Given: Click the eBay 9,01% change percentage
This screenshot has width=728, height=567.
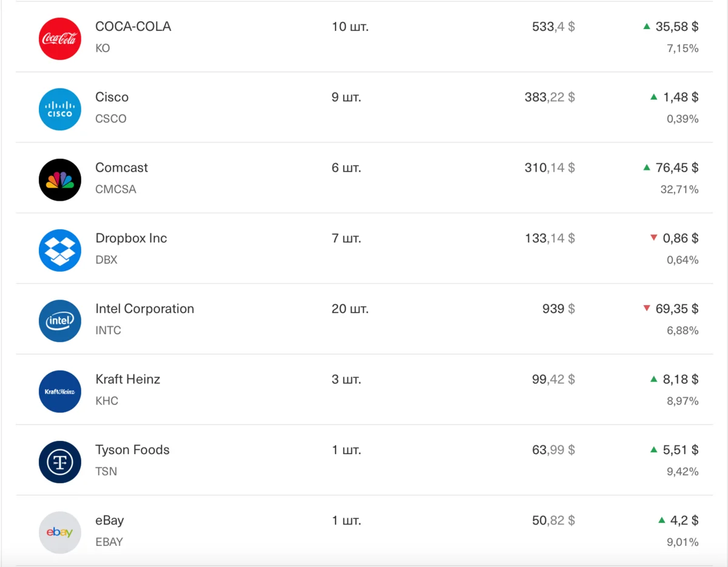Looking at the screenshot, I should coord(682,542).
